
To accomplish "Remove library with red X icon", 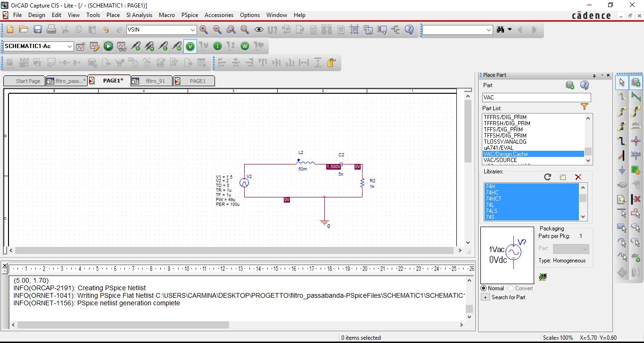I will pos(578,177).
